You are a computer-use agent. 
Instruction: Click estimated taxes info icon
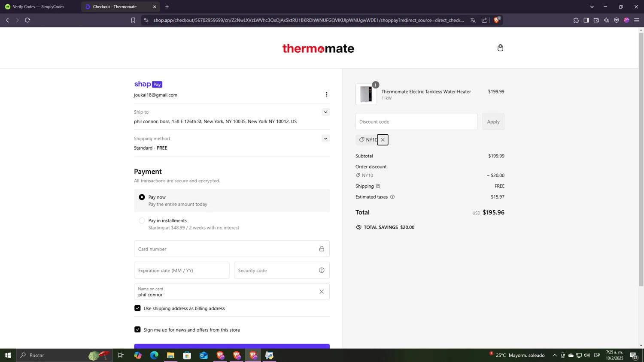[x=392, y=197]
